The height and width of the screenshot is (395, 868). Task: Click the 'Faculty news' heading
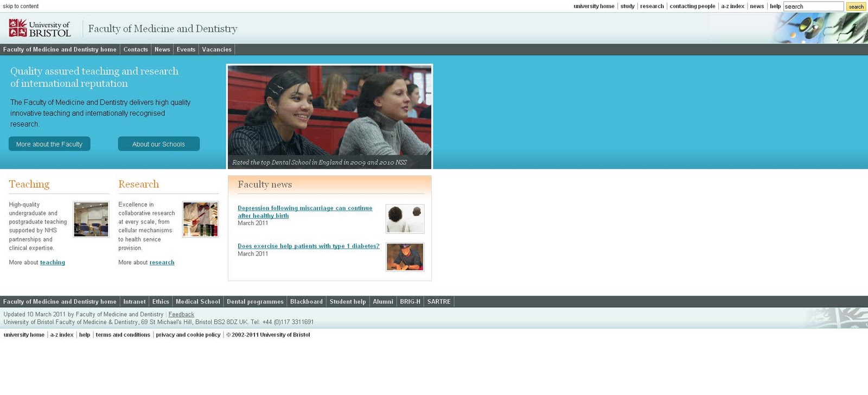265,184
